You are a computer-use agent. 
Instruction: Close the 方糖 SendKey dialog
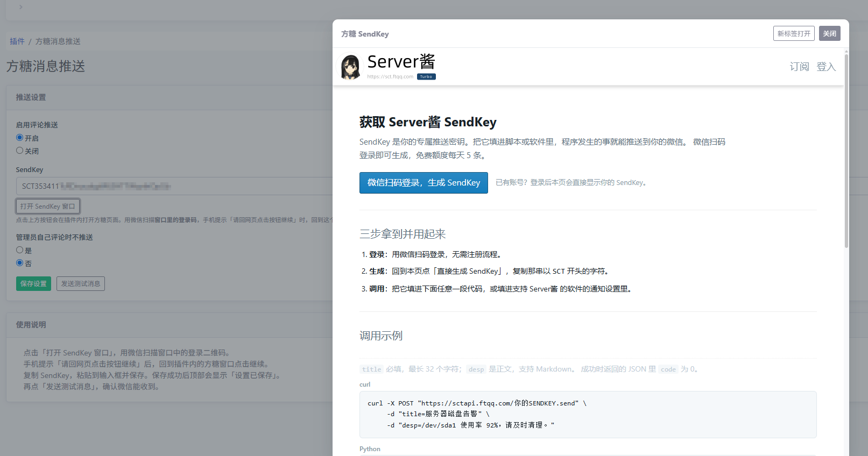(830, 33)
